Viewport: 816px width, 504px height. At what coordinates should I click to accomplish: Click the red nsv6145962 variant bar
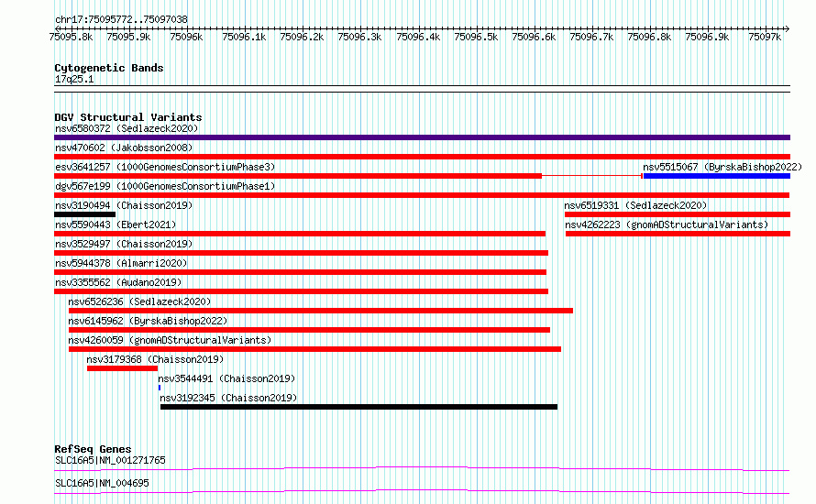pyautogui.click(x=309, y=330)
